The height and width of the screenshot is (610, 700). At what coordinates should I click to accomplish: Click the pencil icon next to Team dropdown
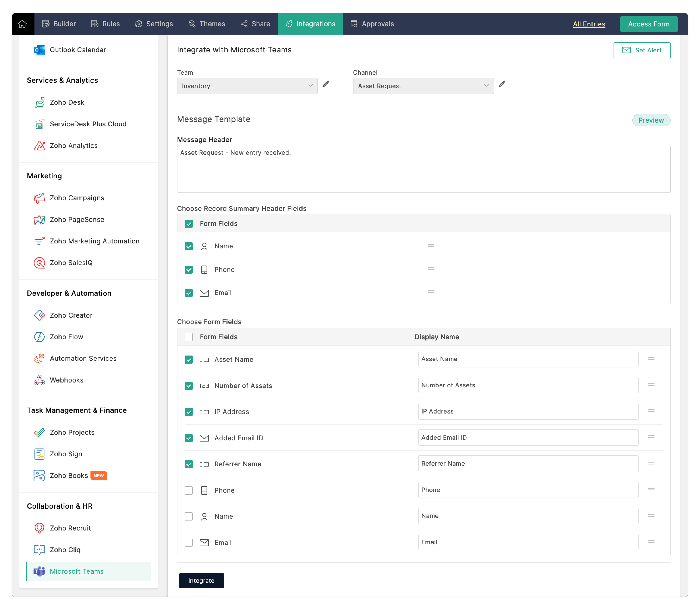tap(326, 84)
